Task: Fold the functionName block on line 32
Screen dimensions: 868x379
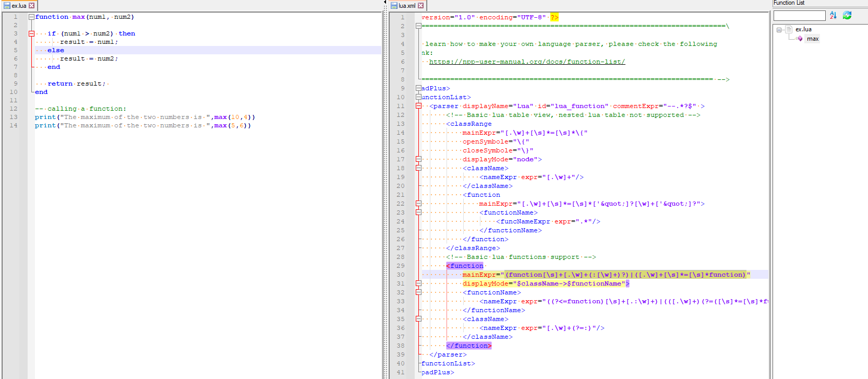Action: click(x=418, y=292)
